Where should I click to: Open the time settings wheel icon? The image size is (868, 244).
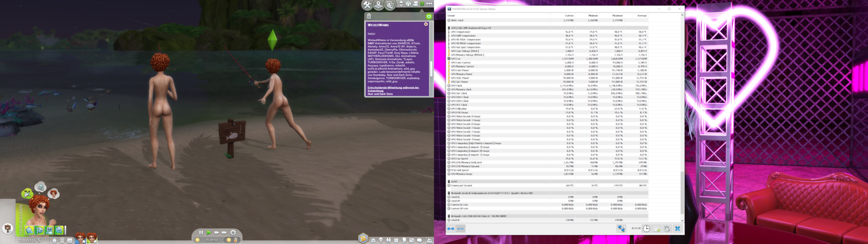pyautogui.click(x=233, y=232)
